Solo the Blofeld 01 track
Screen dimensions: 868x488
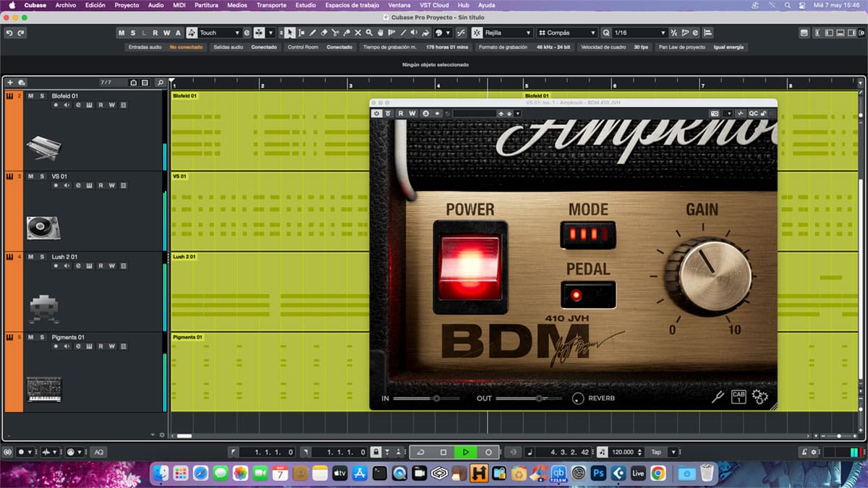tap(42, 95)
